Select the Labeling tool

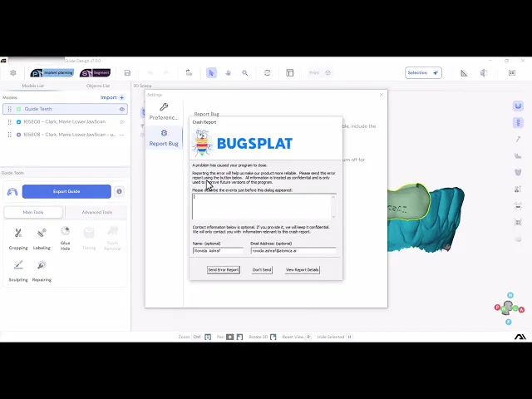[42, 239]
